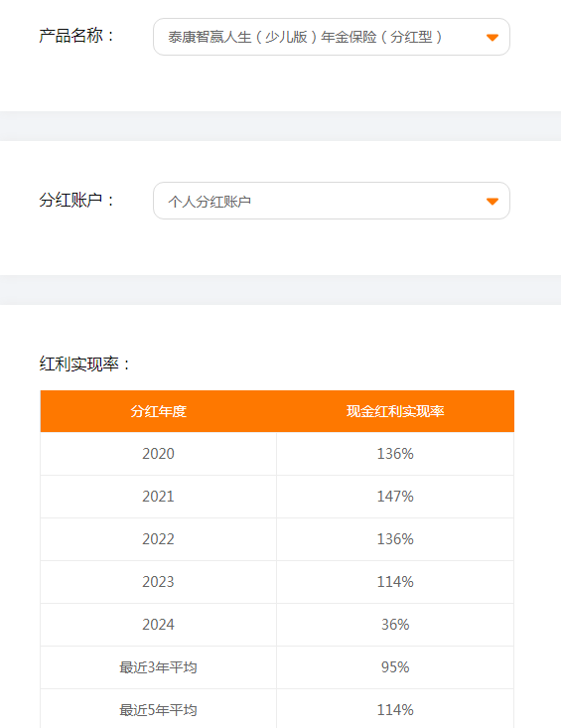Image resolution: width=561 pixels, height=728 pixels.
Task: Select the 2022 year cell
Action: tap(158, 539)
